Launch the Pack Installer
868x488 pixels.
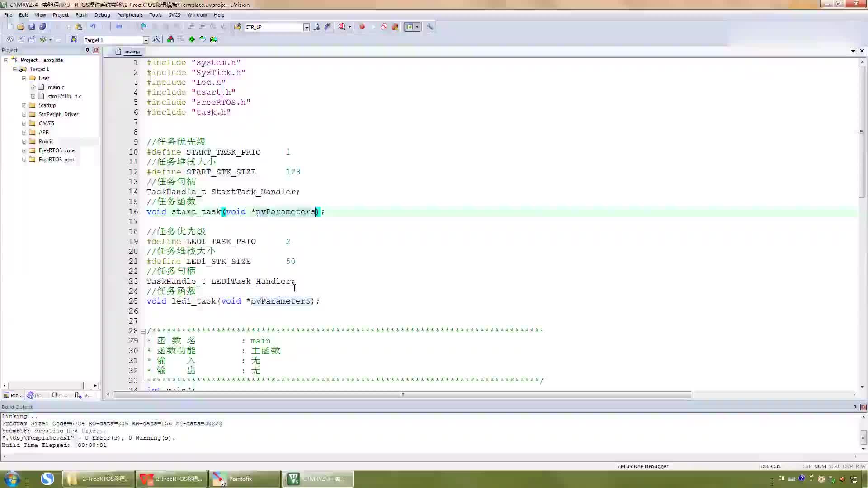click(214, 40)
